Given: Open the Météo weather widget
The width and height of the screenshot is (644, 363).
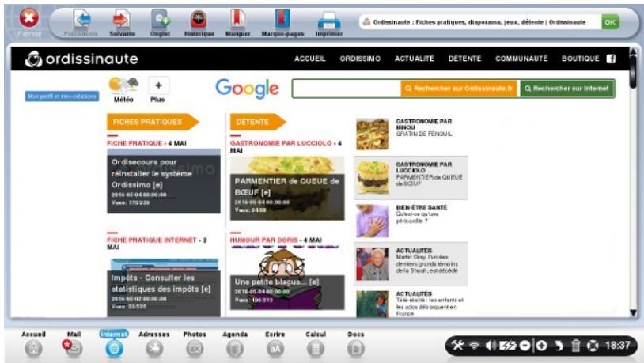Looking at the screenshot, I should [123, 89].
